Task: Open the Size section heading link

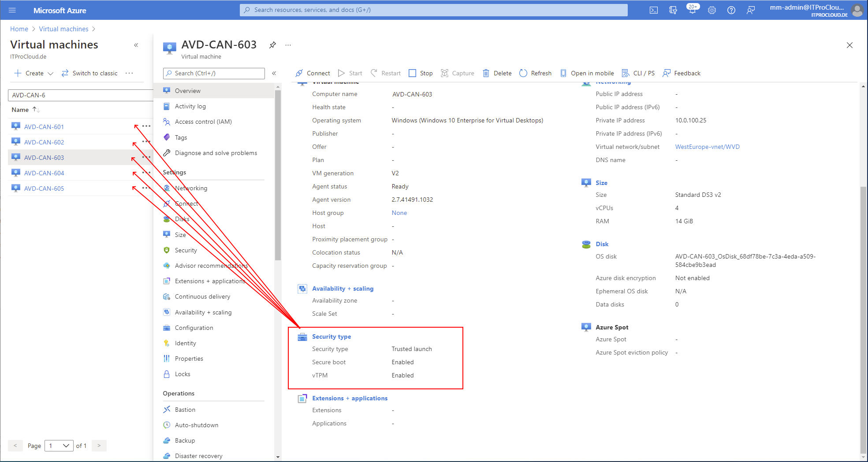Action: pyautogui.click(x=601, y=183)
